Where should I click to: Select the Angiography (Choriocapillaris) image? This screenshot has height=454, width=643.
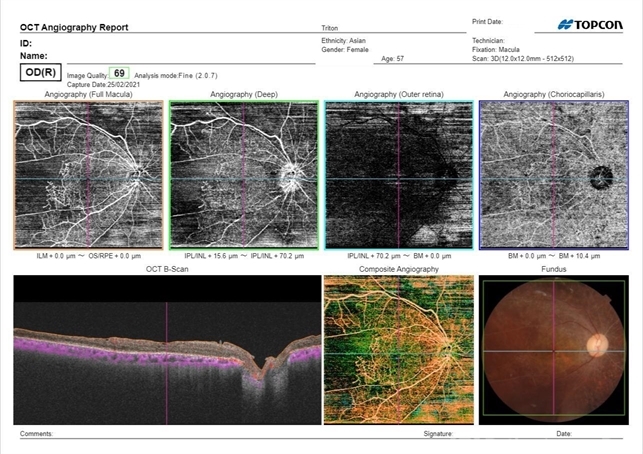[x=553, y=176]
